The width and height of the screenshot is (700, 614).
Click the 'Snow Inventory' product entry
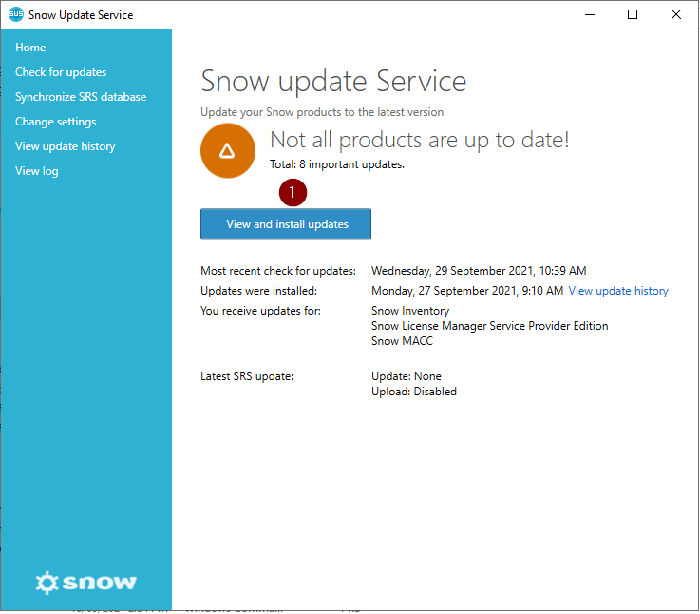pyautogui.click(x=410, y=311)
